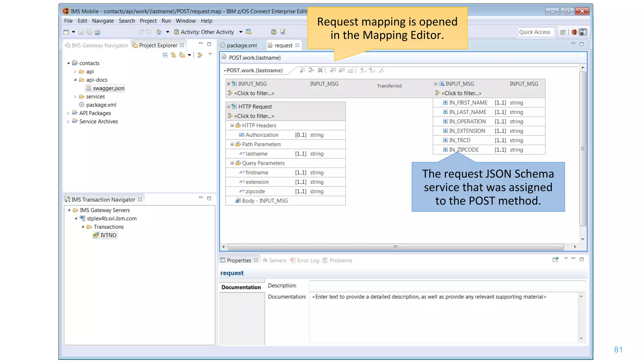Open the File menu
Screen dimensions: 644x362
point(68,21)
